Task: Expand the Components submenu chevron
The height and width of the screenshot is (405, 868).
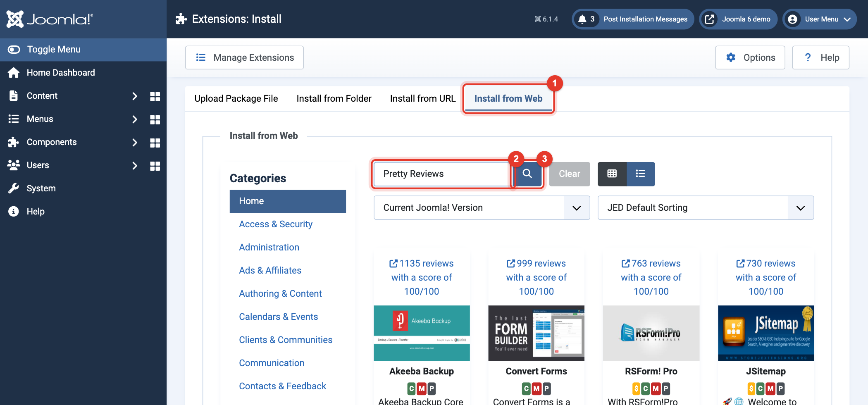Action: point(134,143)
